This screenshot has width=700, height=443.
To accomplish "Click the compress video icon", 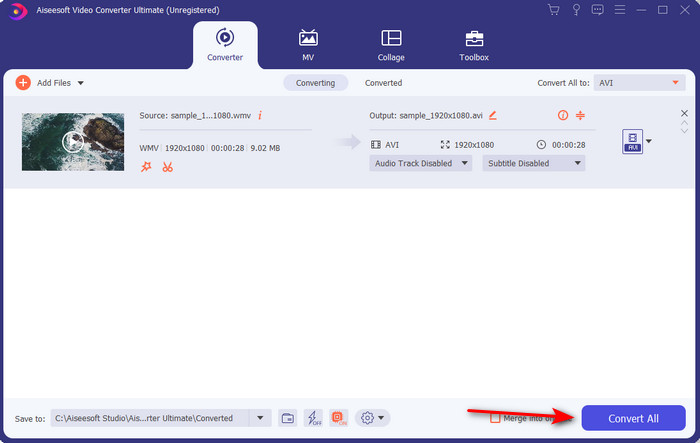I will coord(580,115).
